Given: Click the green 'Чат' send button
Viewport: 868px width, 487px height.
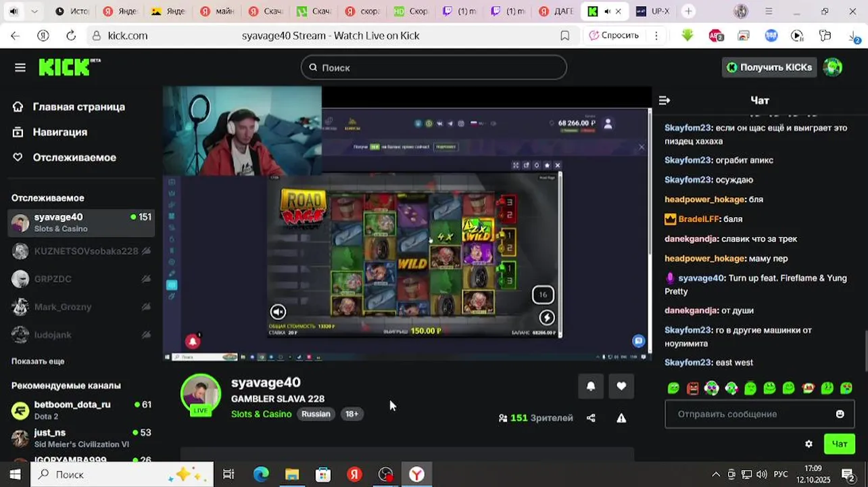Looking at the screenshot, I should pos(840,444).
